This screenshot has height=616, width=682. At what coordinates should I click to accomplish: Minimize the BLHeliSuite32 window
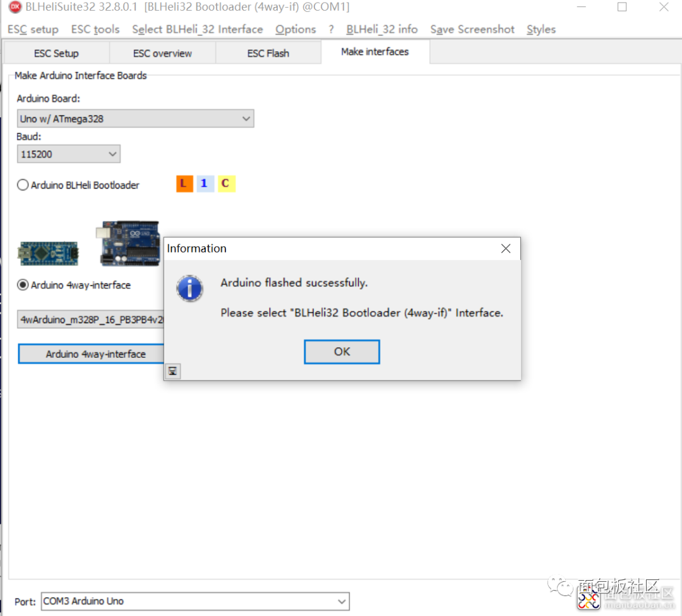[x=582, y=7]
